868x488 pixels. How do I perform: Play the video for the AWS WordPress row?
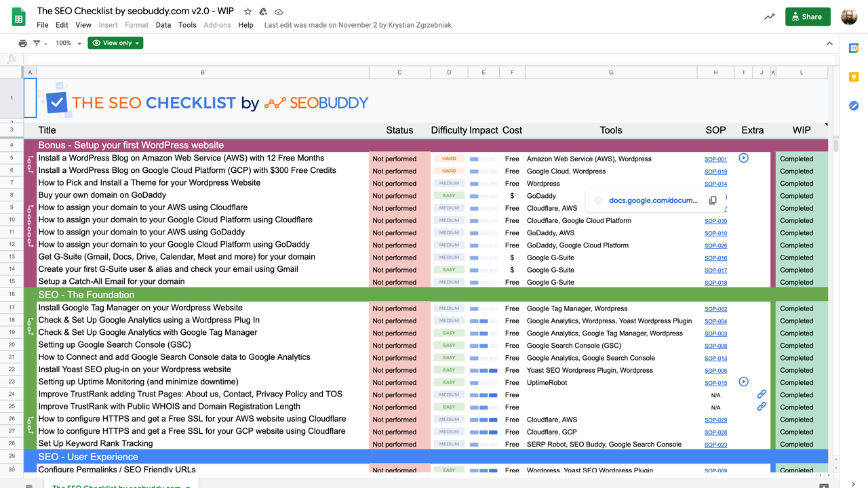743,157
